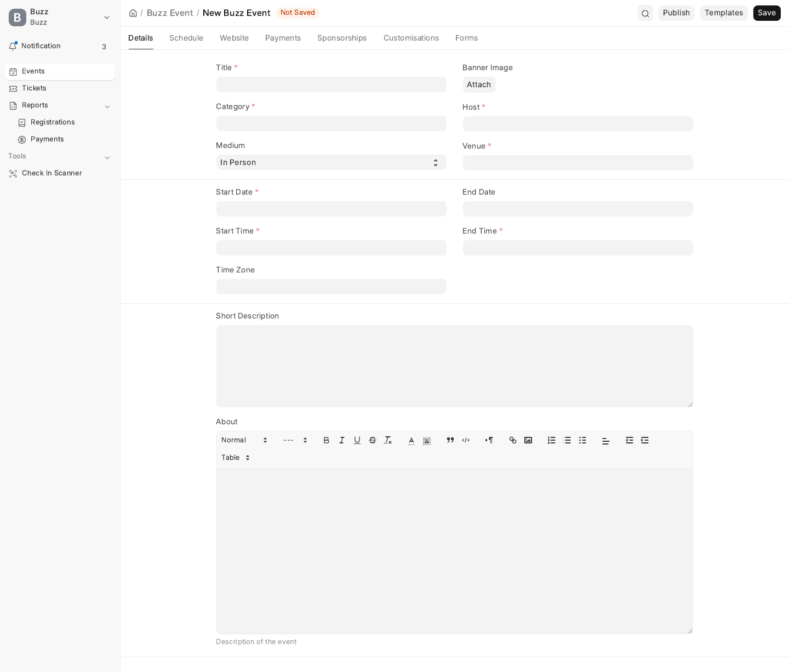Toggle strikethrough in the About toolbar
The width and height of the screenshot is (789, 672).
[x=373, y=440]
